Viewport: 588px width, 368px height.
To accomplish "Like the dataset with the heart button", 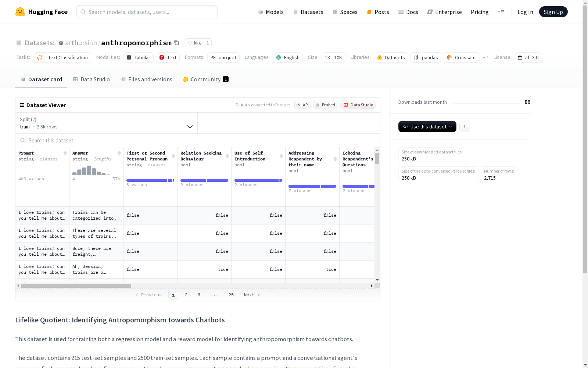I will (194, 43).
